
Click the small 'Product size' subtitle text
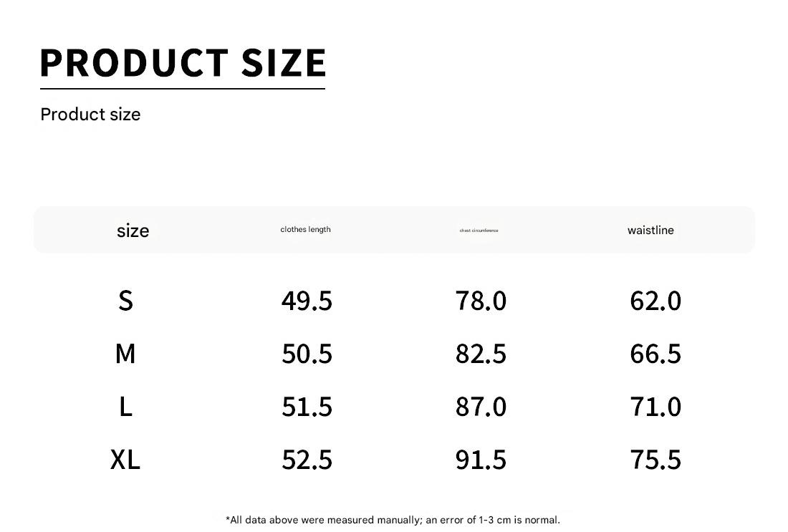tap(90, 115)
